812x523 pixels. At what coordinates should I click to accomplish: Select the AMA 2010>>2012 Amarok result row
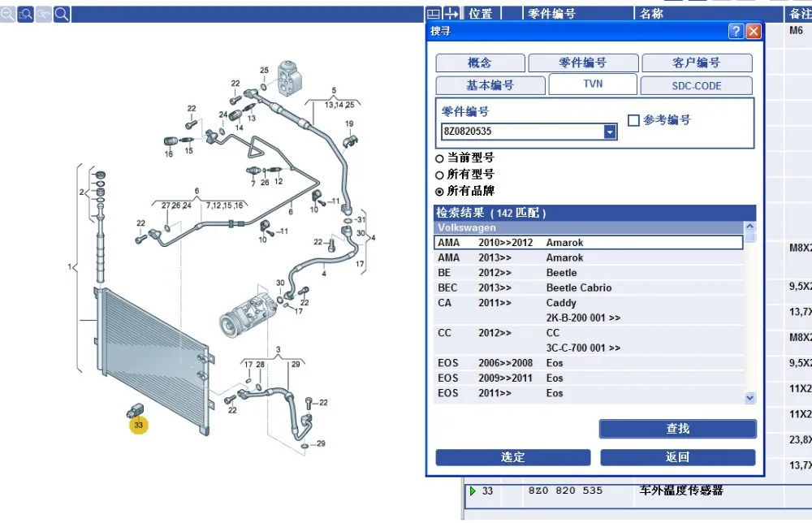[x=588, y=242]
